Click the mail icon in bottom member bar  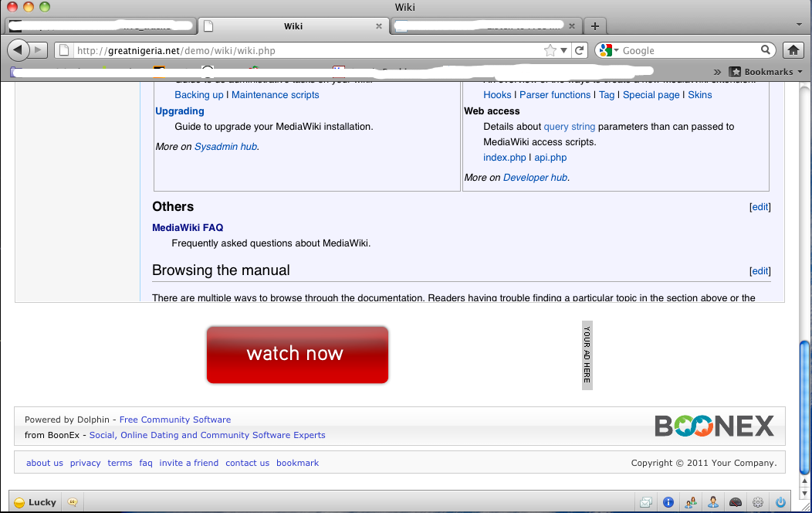point(646,502)
